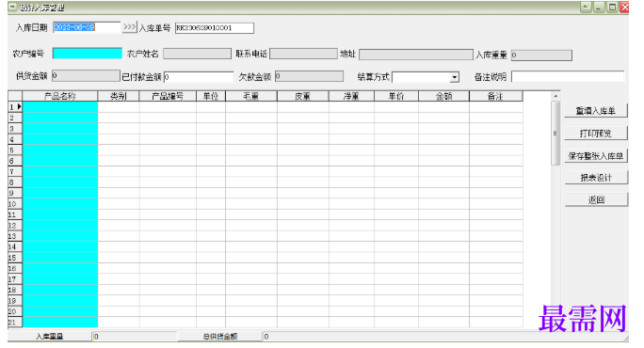644x348 pixels.
Task: Click the 皮重 column header
Action: [302, 96]
